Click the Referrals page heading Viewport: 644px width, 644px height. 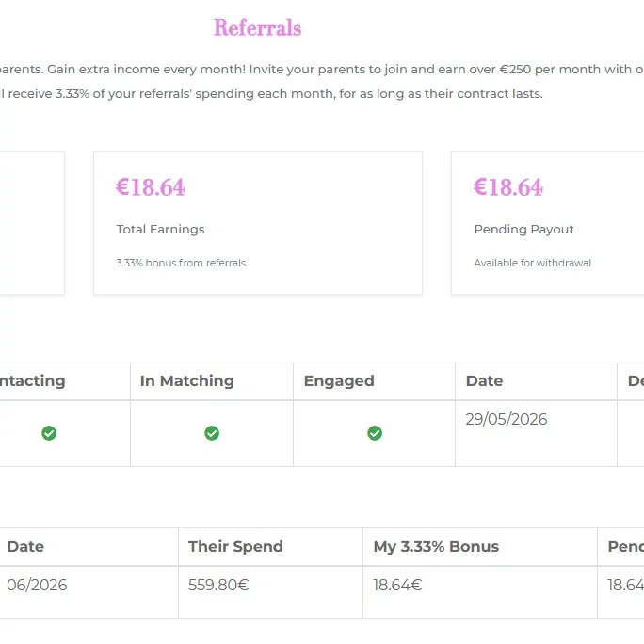(258, 27)
